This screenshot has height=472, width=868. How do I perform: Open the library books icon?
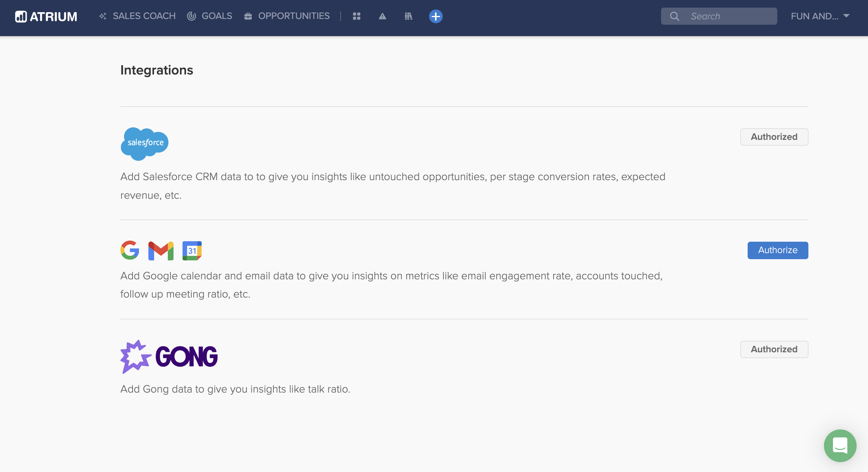pos(409,16)
